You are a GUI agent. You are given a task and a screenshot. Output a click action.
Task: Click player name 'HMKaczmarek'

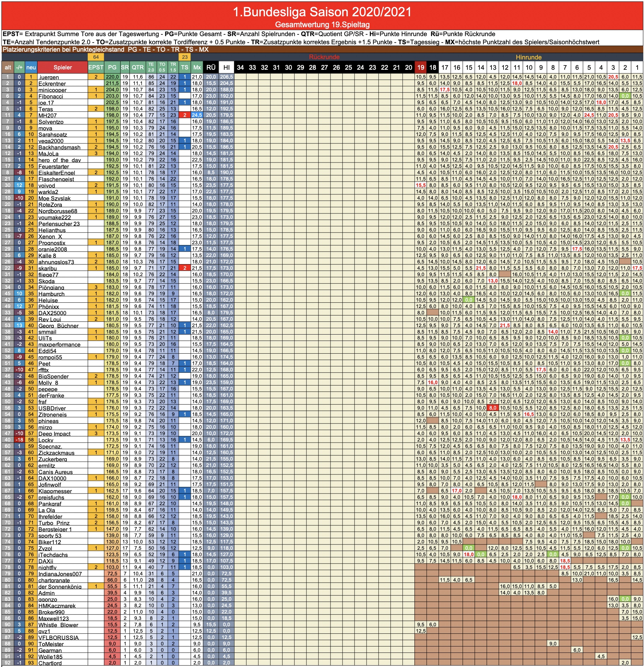pos(57,606)
